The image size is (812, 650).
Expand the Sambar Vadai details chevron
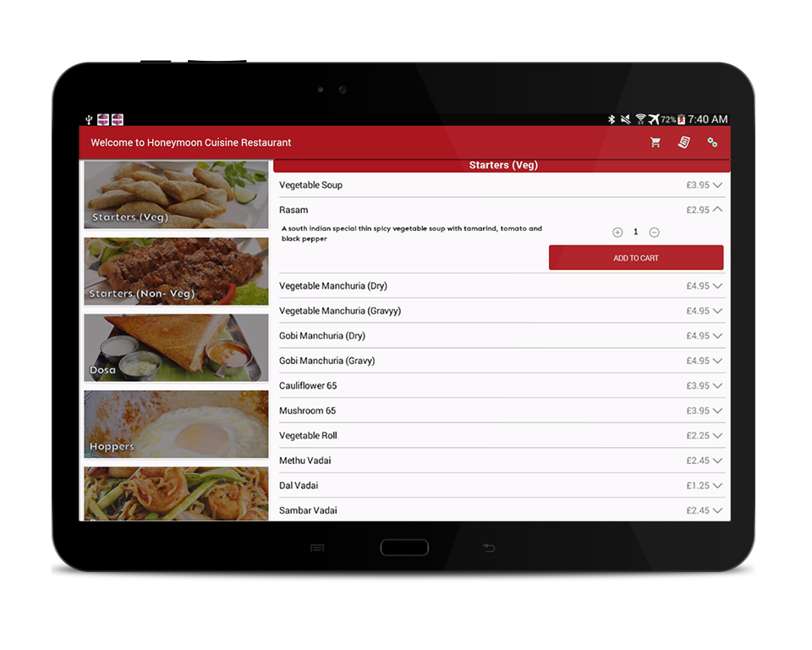tap(718, 510)
